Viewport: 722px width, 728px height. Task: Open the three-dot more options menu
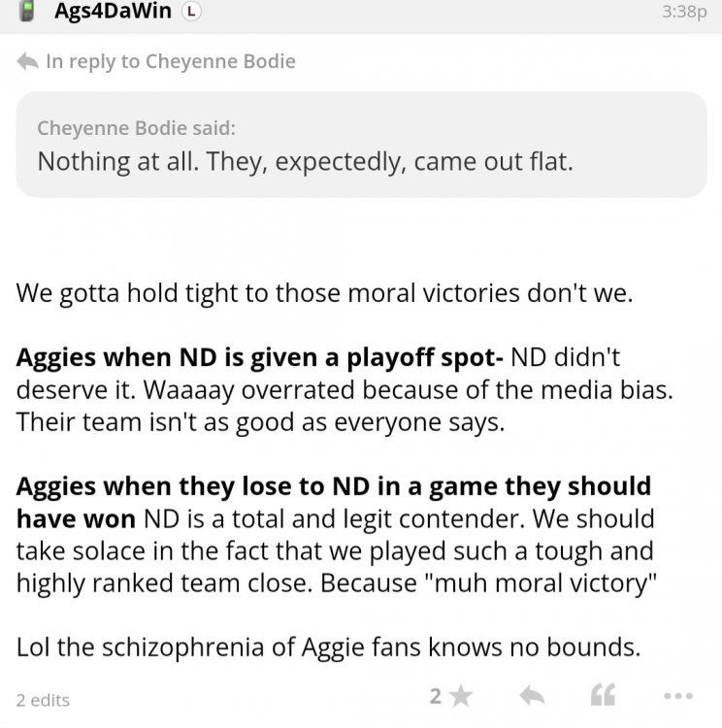click(675, 696)
